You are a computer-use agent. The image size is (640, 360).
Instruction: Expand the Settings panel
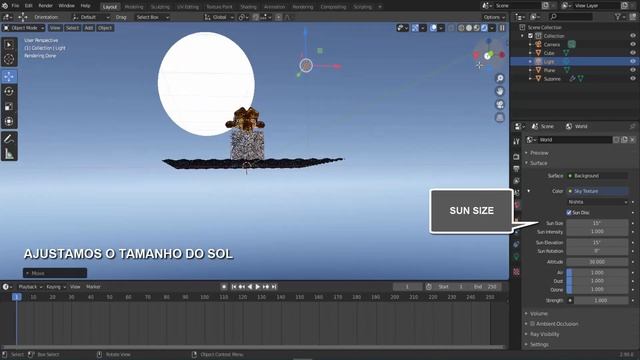pos(539,344)
